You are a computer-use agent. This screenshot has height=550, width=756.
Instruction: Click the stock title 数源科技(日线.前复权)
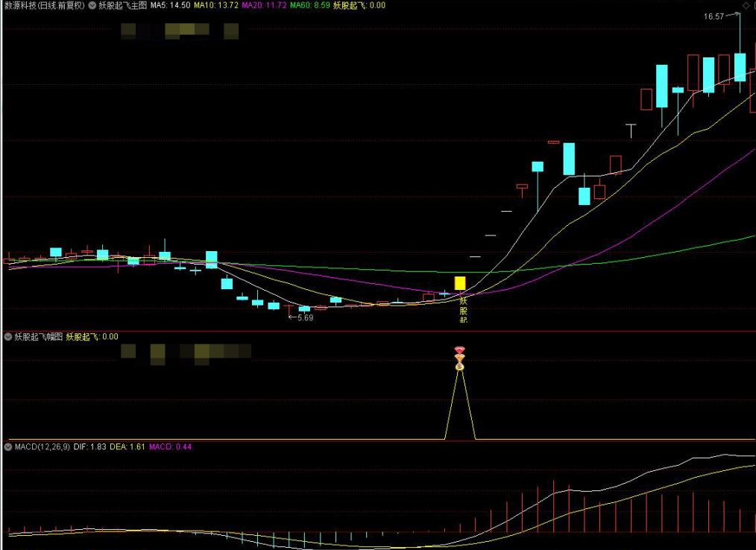click(44, 5)
